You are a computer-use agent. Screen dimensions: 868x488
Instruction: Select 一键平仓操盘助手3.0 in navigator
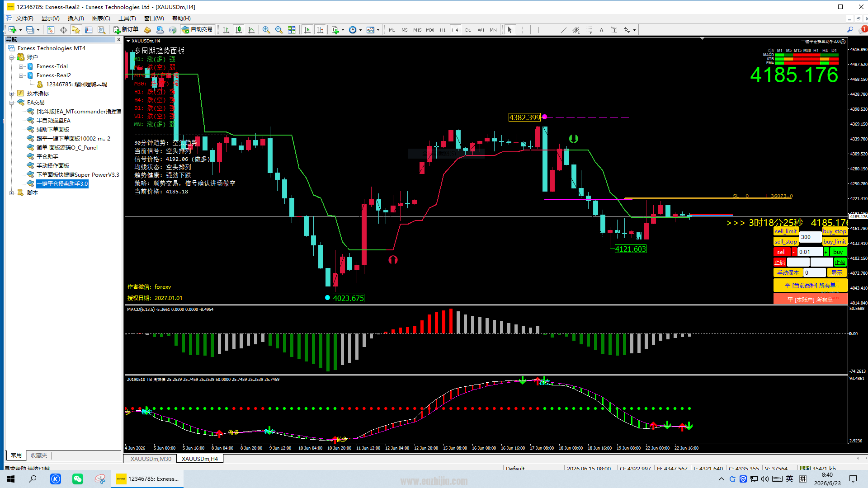[62, 184]
